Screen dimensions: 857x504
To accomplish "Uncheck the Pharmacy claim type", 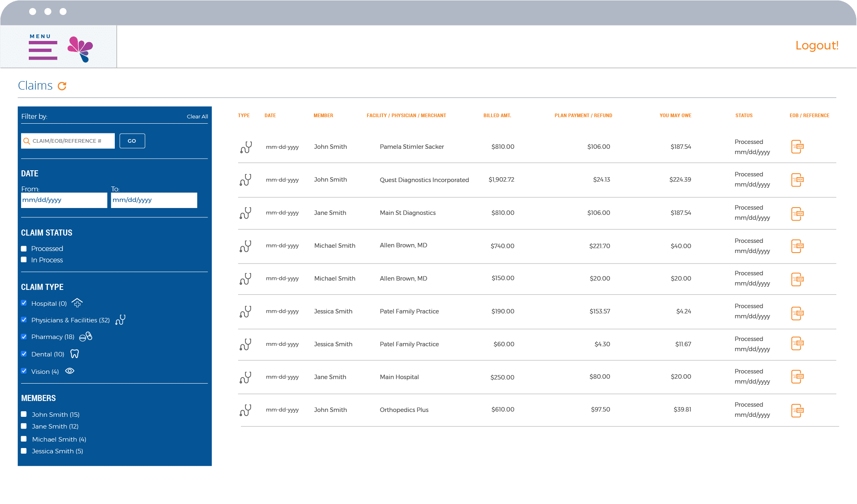I will pos(24,337).
